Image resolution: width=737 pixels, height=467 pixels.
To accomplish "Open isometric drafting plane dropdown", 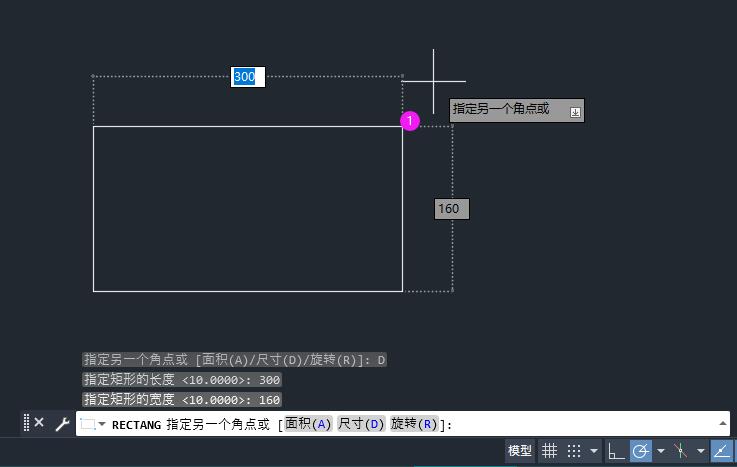I will 701,451.
